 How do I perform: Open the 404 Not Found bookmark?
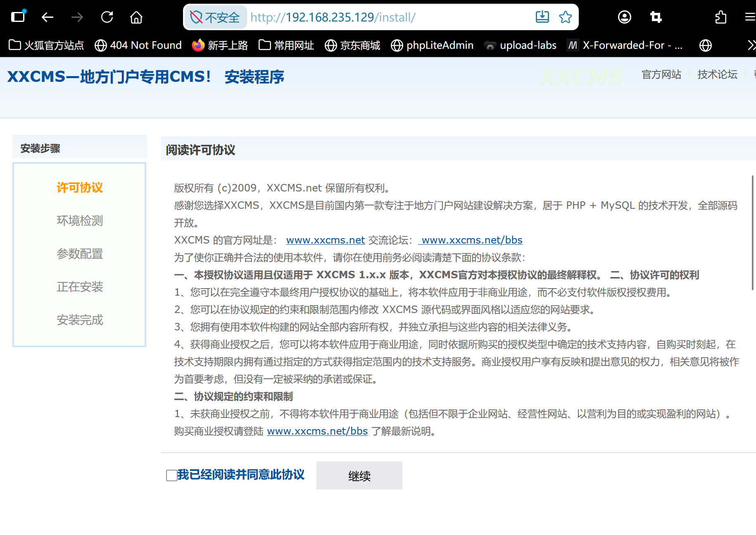[138, 45]
